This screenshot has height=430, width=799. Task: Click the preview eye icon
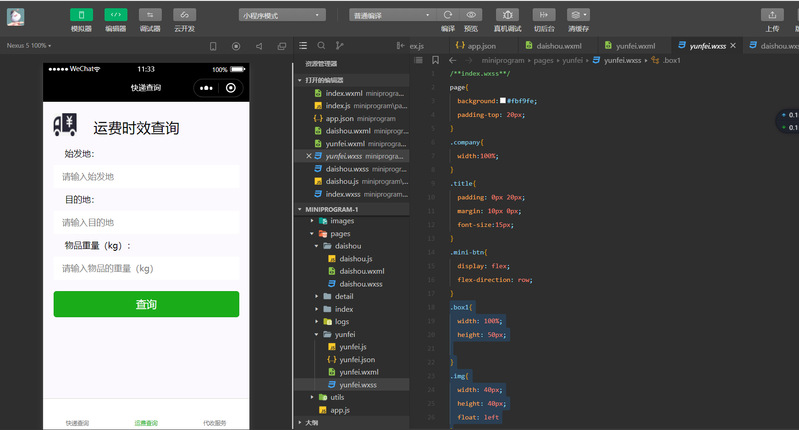coord(471,15)
